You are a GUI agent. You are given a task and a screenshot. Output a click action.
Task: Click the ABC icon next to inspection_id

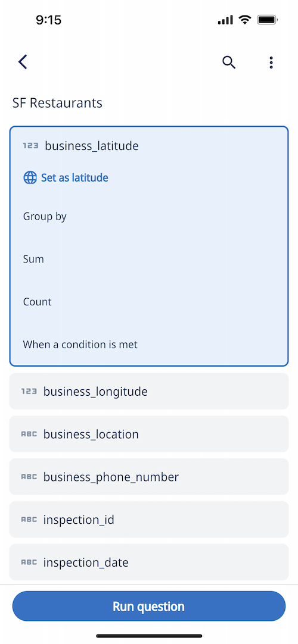pyautogui.click(x=29, y=520)
